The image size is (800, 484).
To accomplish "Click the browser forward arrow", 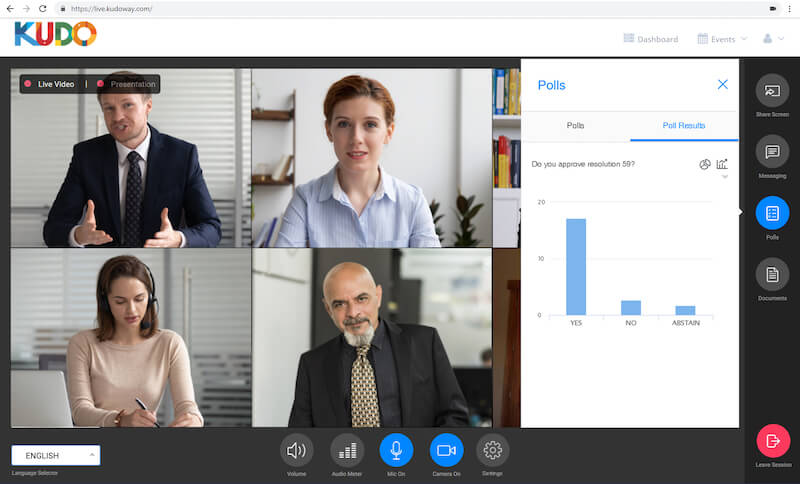I will click(x=26, y=9).
